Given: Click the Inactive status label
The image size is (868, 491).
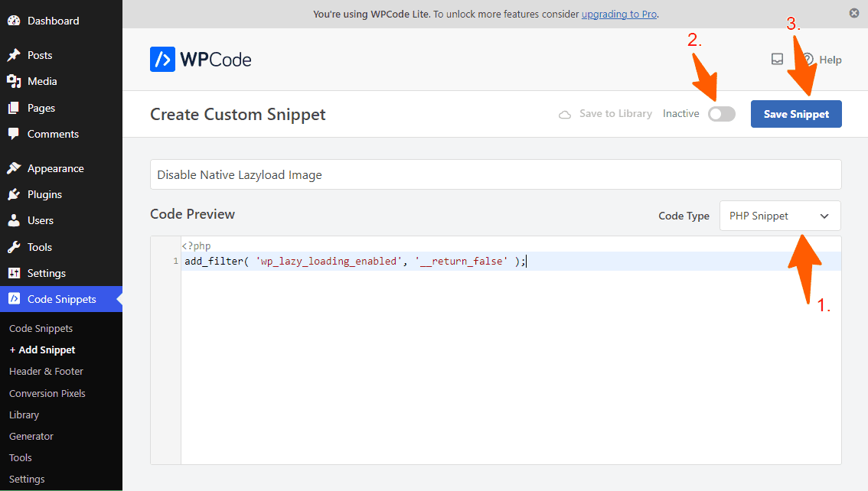Looking at the screenshot, I should 680,113.
